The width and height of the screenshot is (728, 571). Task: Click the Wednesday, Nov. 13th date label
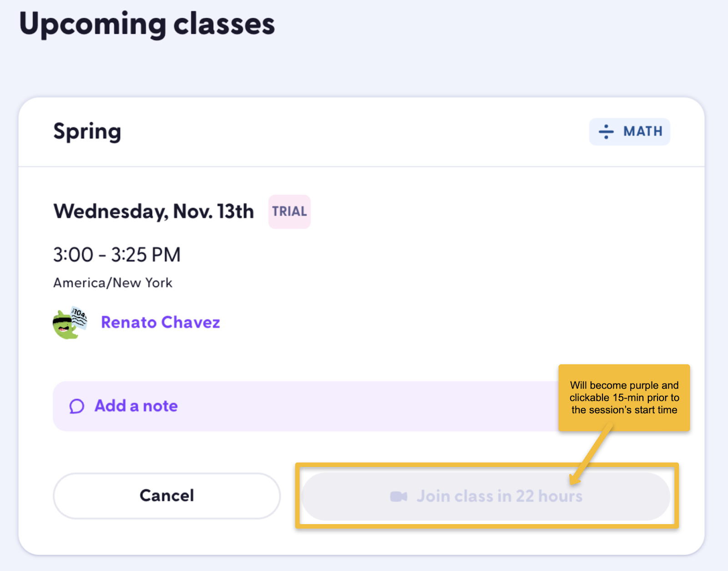click(153, 211)
